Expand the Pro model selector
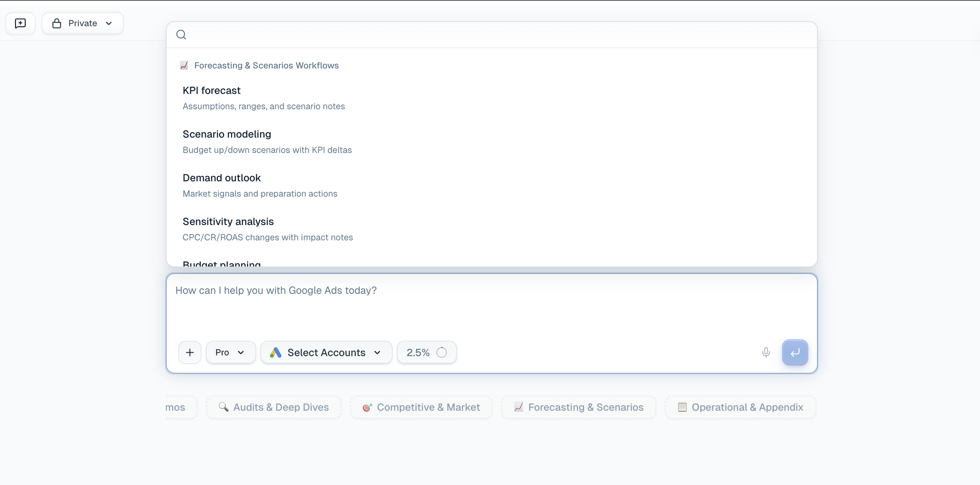Viewport: 980px width, 485px height. pos(231,352)
